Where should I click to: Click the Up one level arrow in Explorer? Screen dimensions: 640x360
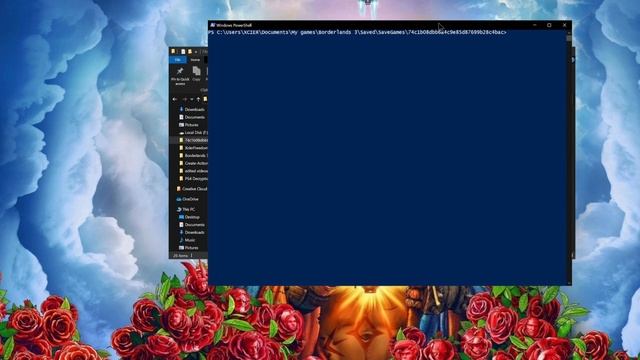198,99
